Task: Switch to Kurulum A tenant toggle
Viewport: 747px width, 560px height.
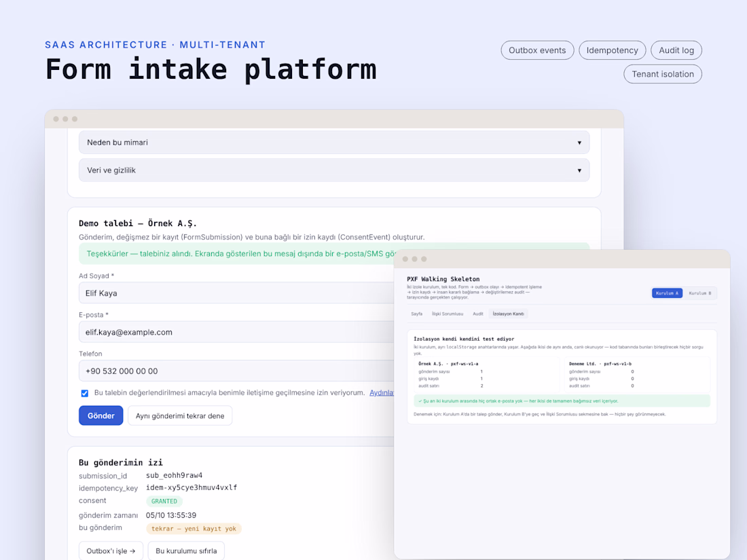Action: [x=667, y=293]
